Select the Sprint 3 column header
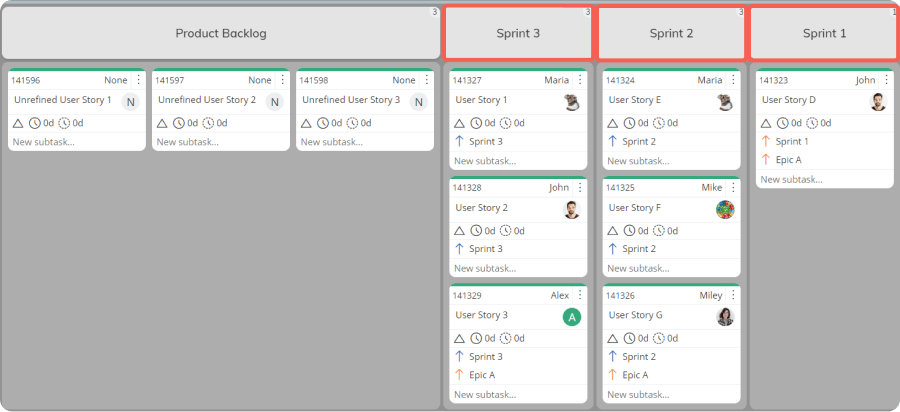The width and height of the screenshot is (900, 412). click(518, 33)
